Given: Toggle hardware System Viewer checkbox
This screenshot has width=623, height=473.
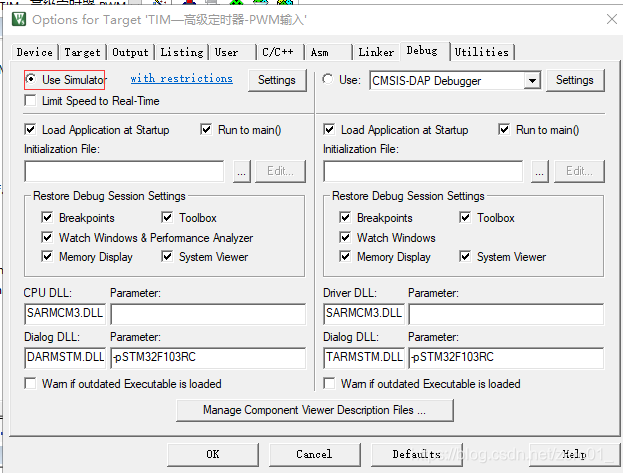Looking at the screenshot, I should (x=465, y=256).
